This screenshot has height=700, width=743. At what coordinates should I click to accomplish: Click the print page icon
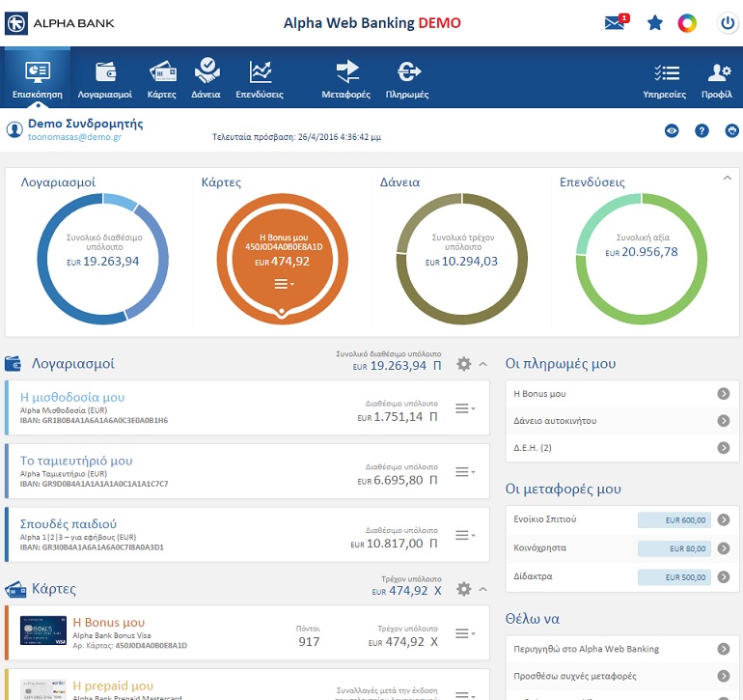[x=731, y=130]
